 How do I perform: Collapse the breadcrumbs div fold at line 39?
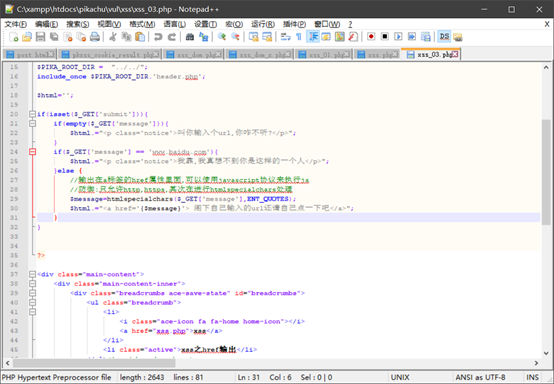click(33, 293)
